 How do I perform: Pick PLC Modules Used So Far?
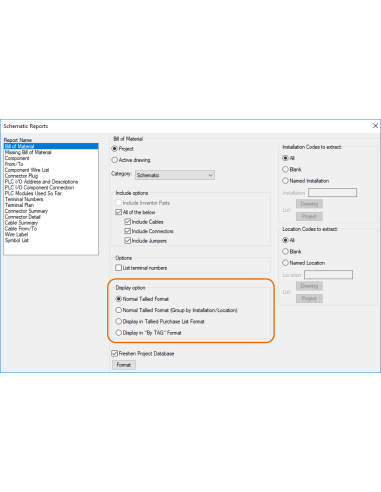click(x=33, y=193)
